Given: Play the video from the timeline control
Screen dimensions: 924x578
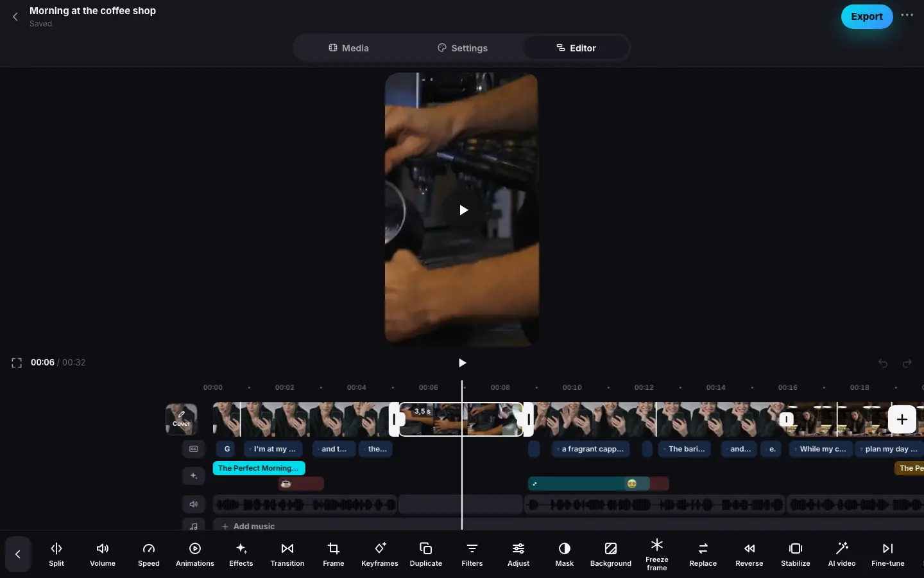Looking at the screenshot, I should pyautogui.click(x=462, y=363).
